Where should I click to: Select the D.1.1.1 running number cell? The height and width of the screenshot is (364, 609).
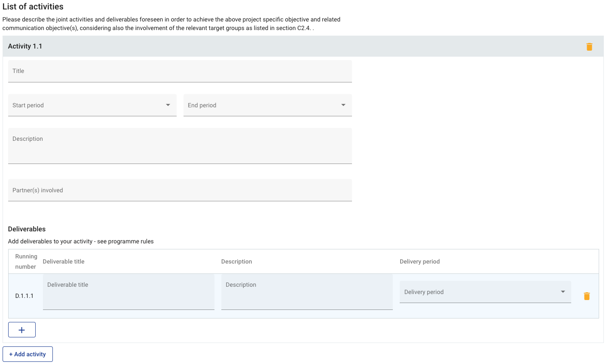click(24, 296)
